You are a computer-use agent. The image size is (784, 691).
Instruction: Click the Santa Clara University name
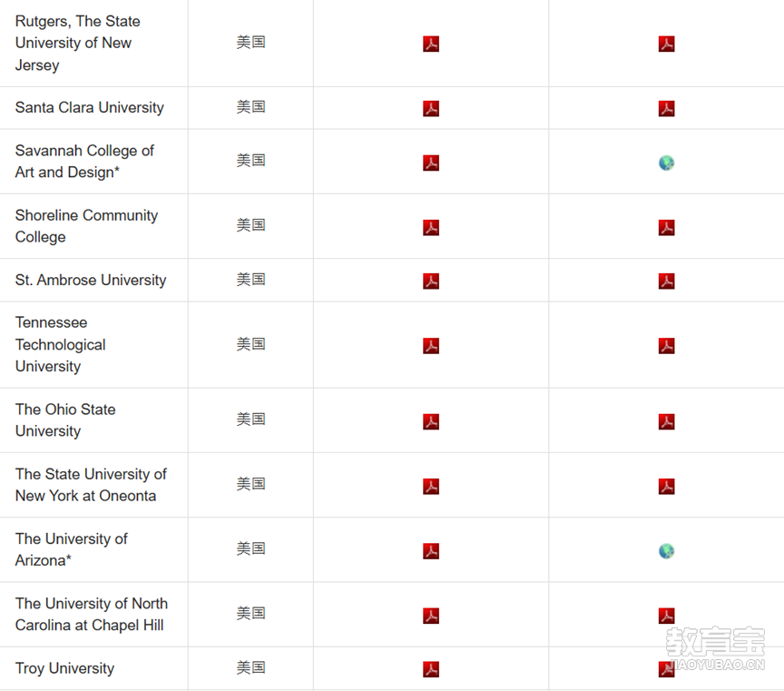pyautogui.click(x=90, y=107)
